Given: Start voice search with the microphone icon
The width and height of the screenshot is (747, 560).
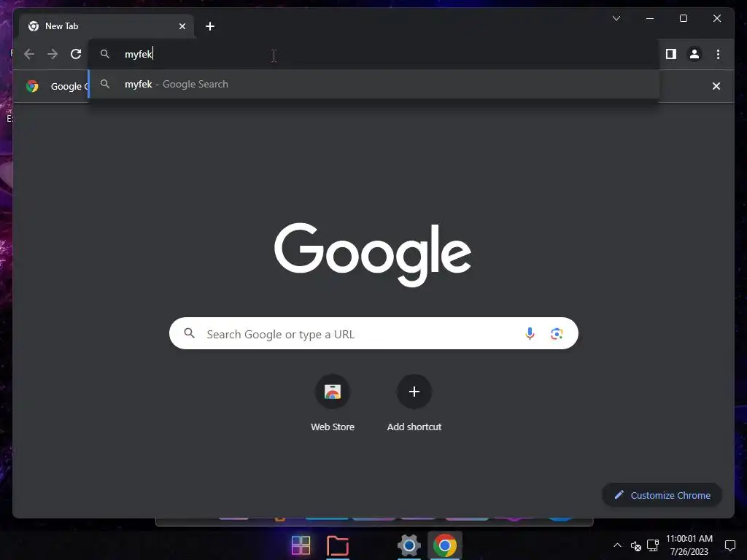Looking at the screenshot, I should (x=530, y=334).
